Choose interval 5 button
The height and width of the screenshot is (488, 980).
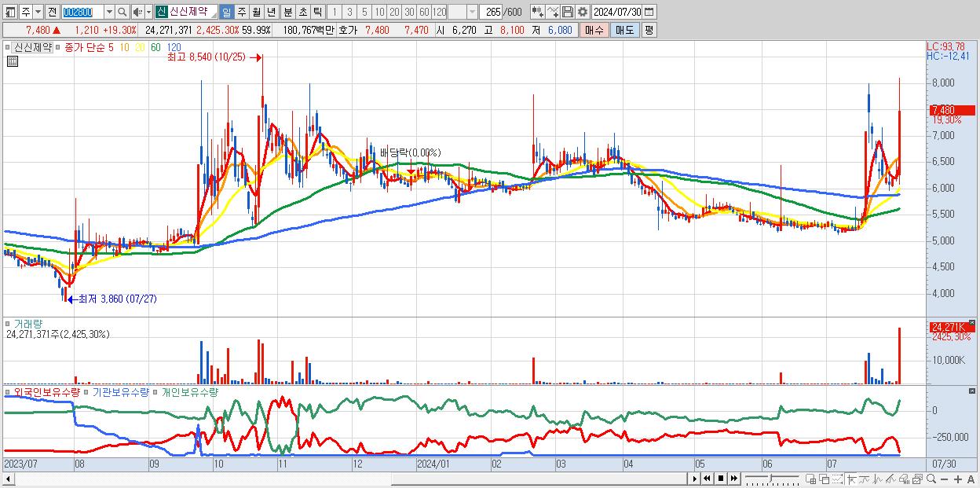[x=364, y=12]
